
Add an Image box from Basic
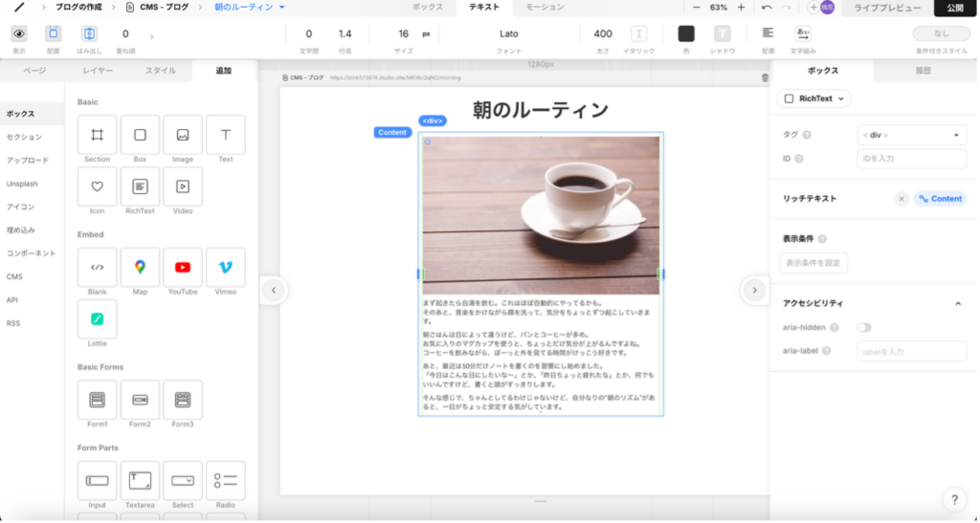tap(183, 135)
